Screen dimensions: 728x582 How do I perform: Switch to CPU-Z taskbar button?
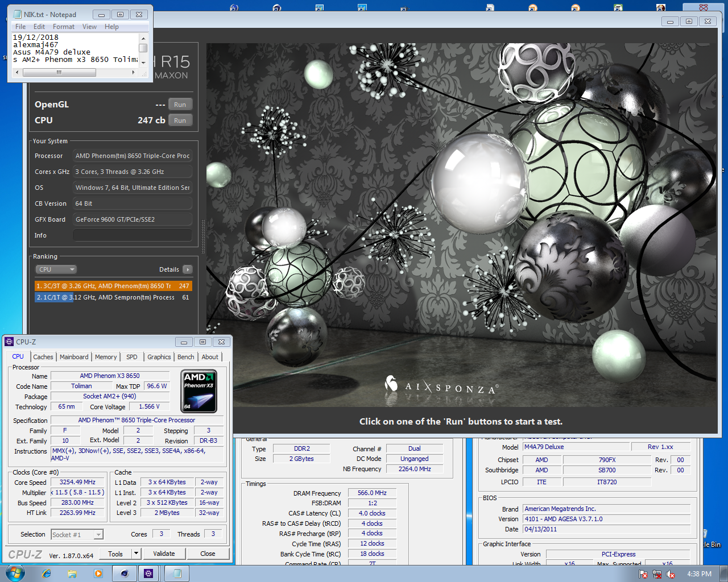tap(149, 573)
